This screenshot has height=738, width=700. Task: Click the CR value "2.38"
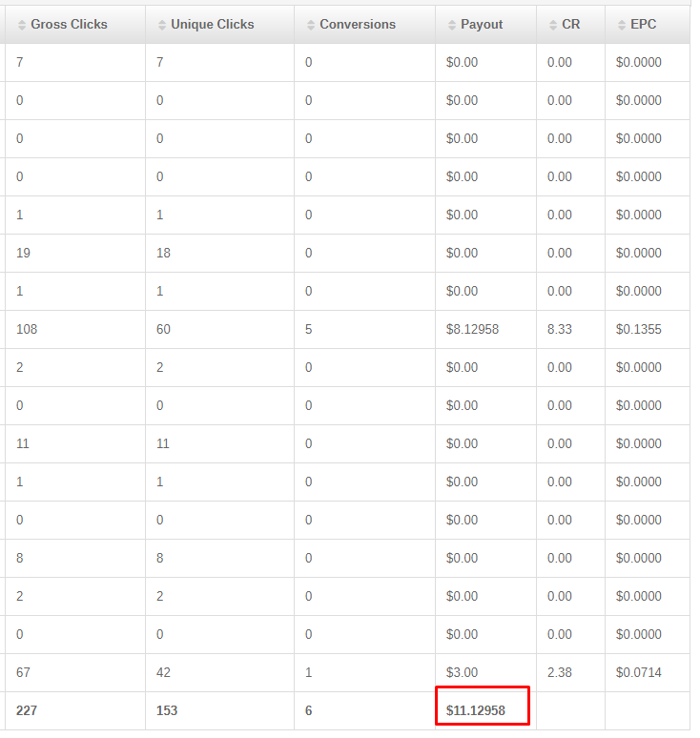pos(559,672)
